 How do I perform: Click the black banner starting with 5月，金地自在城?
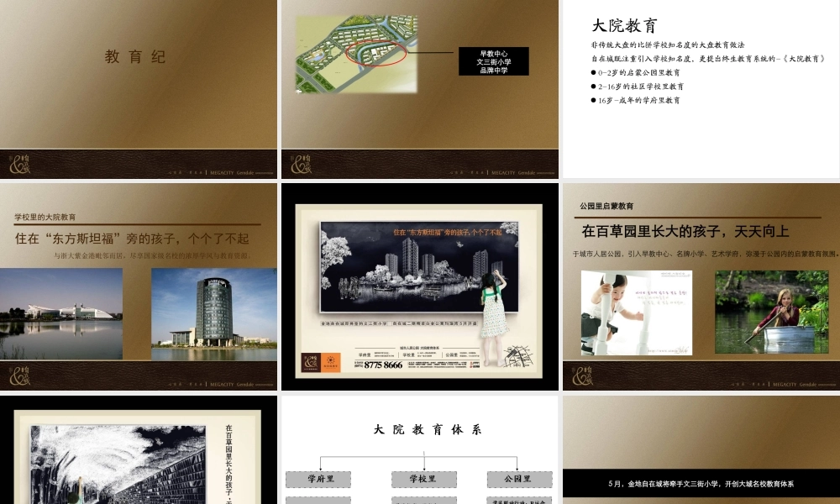[x=701, y=484]
